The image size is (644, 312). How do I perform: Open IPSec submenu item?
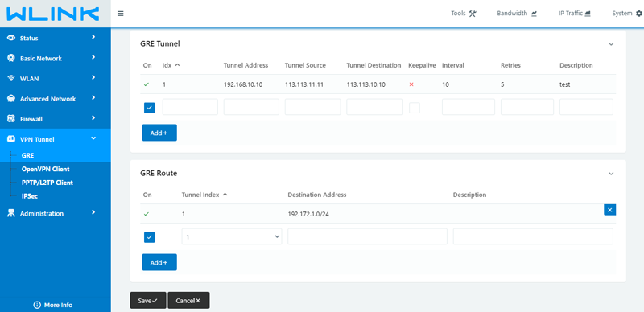tap(30, 196)
